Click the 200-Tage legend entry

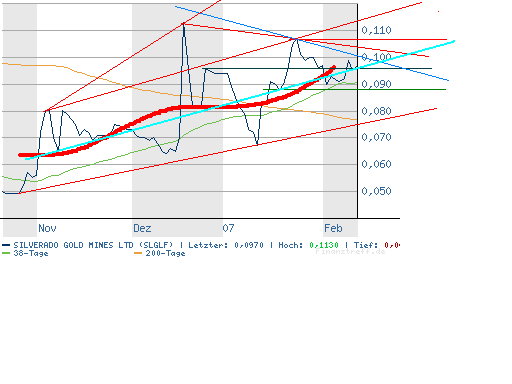tap(165, 253)
